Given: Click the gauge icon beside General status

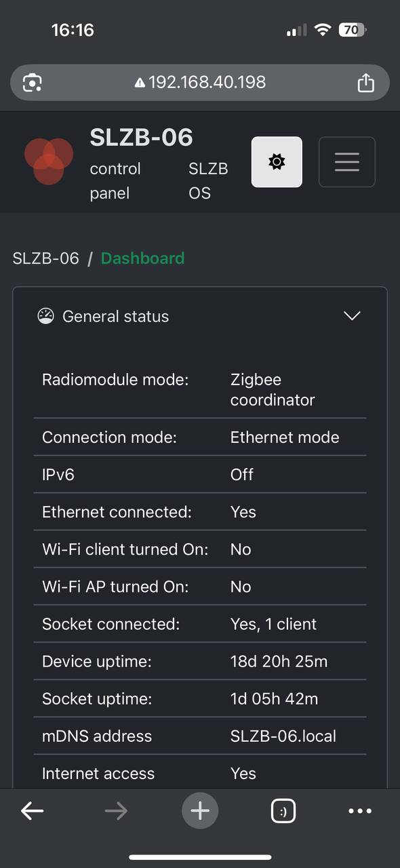Looking at the screenshot, I should [x=45, y=316].
